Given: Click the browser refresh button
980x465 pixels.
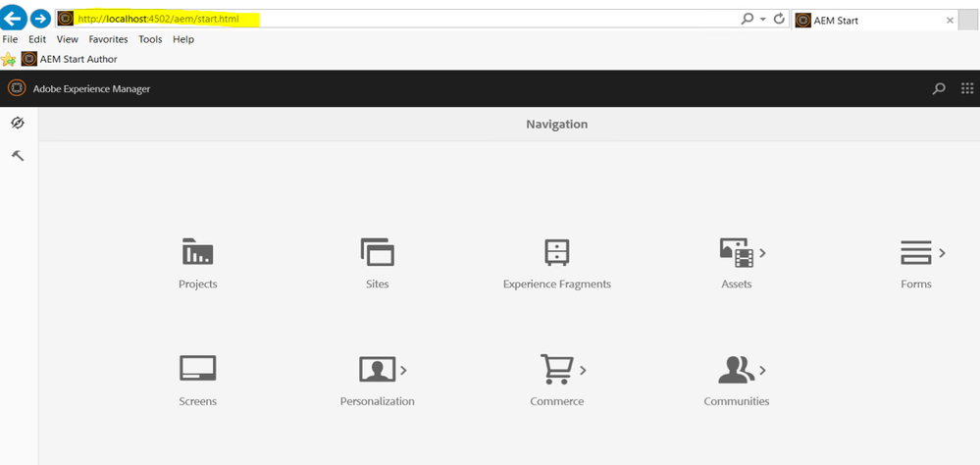Looking at the screenshot, I should coord(779,19).
